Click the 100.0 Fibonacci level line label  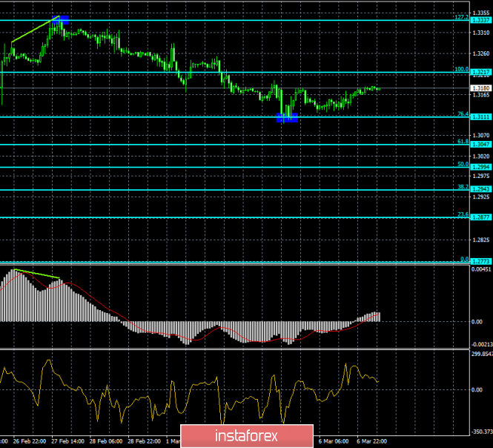462,69
